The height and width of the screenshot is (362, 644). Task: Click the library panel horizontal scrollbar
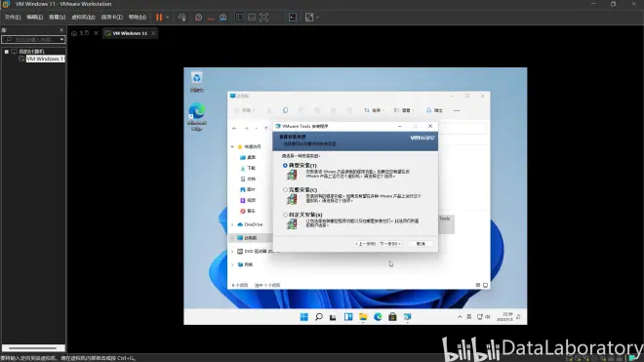pos(33,348)
